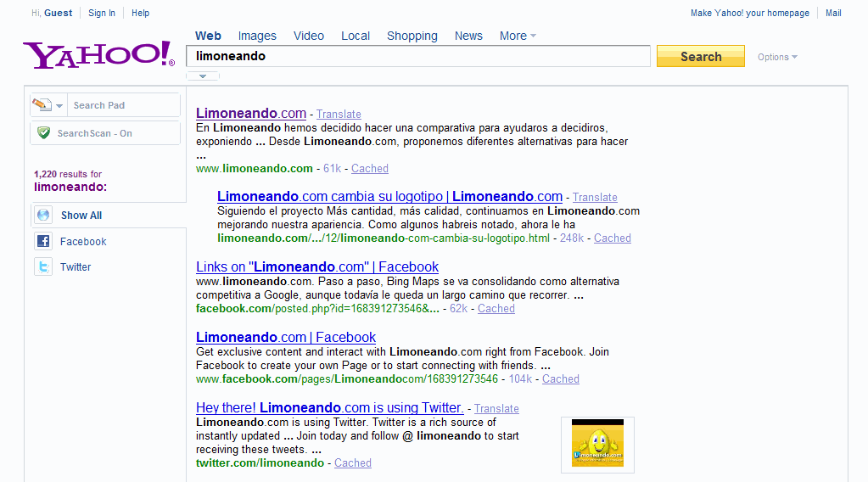
Task: Open the Mail link
Action: click(833, 13)
